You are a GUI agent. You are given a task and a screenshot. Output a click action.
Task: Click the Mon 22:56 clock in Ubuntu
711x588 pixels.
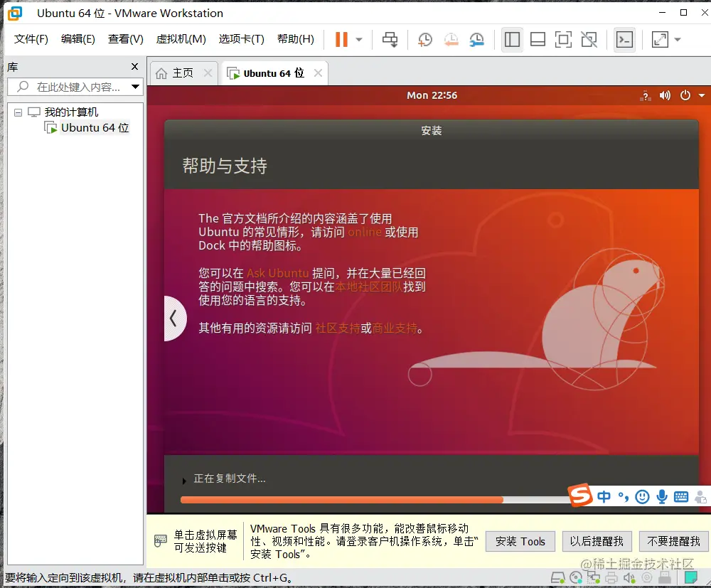[x=432, y=95]
